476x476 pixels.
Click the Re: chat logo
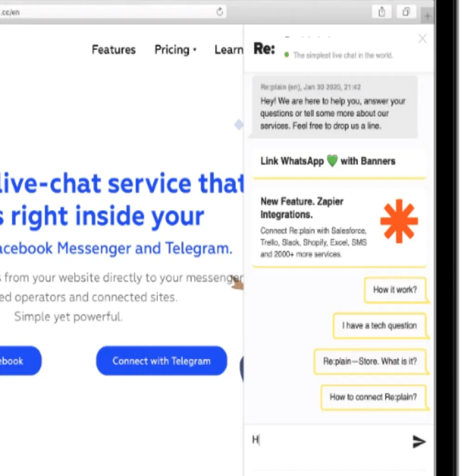264,48
